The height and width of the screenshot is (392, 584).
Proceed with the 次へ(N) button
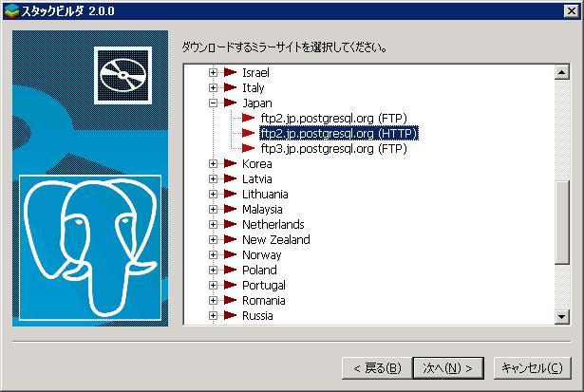448,368
